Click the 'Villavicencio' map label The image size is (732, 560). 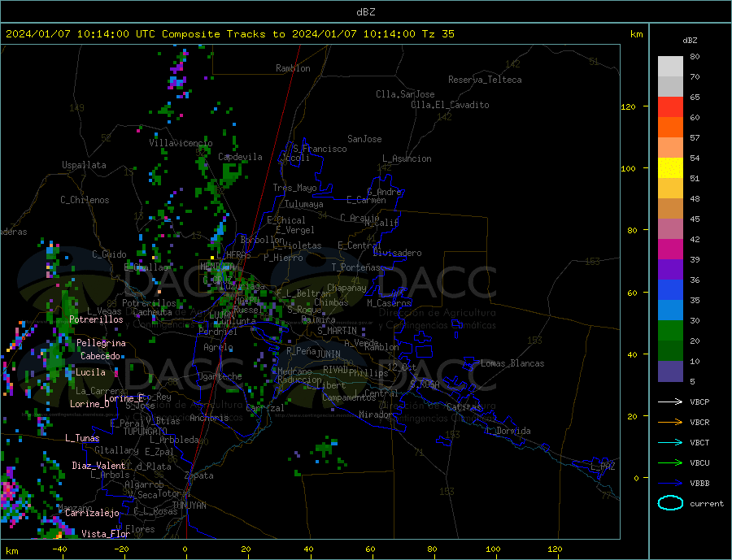click(x=181, y=143)
